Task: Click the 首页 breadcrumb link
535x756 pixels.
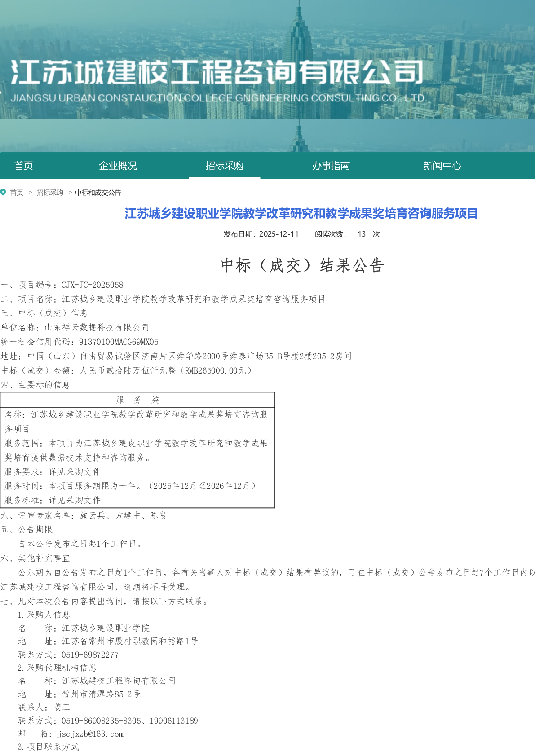Action: 17,193
